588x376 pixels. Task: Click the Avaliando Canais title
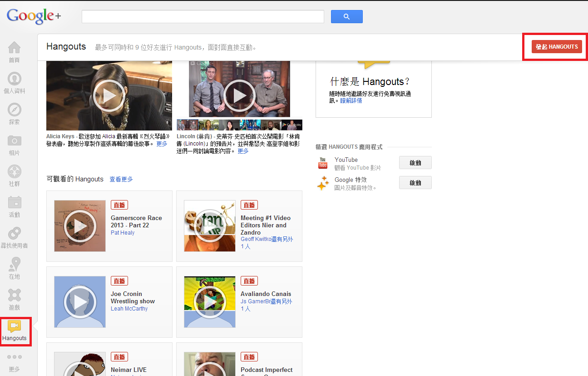tap(266, 294)
